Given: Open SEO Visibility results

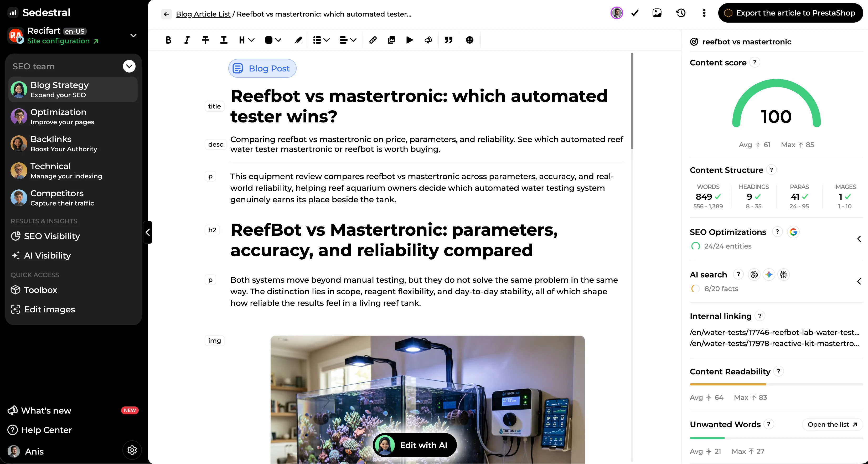Looking at the screenshot, I should point(45,236).
